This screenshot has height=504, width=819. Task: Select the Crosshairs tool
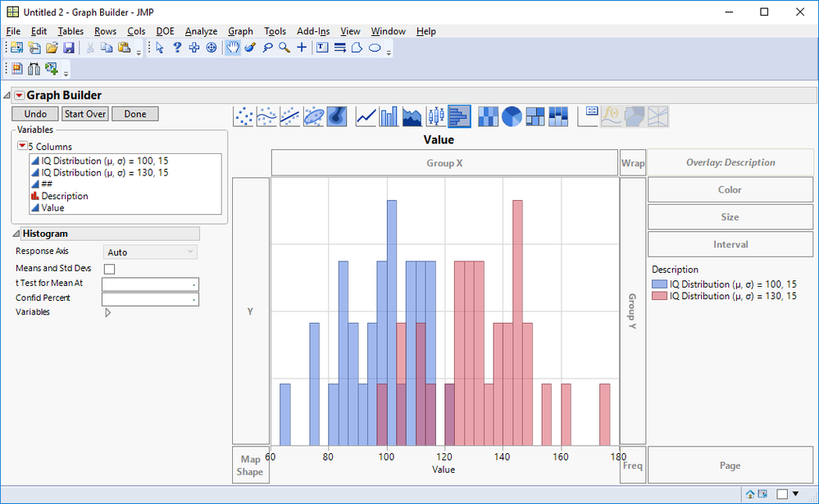click(302, 48)
